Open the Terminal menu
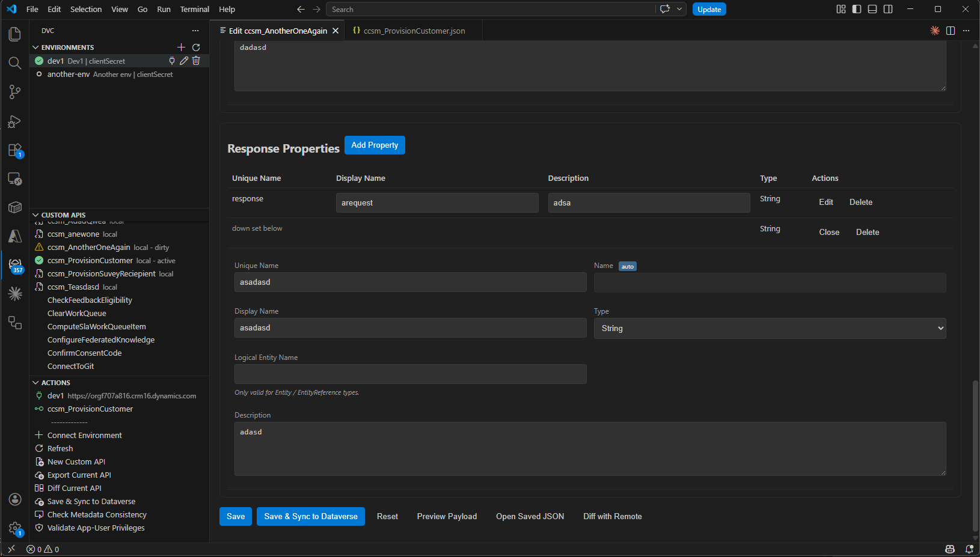 (195, 9)
